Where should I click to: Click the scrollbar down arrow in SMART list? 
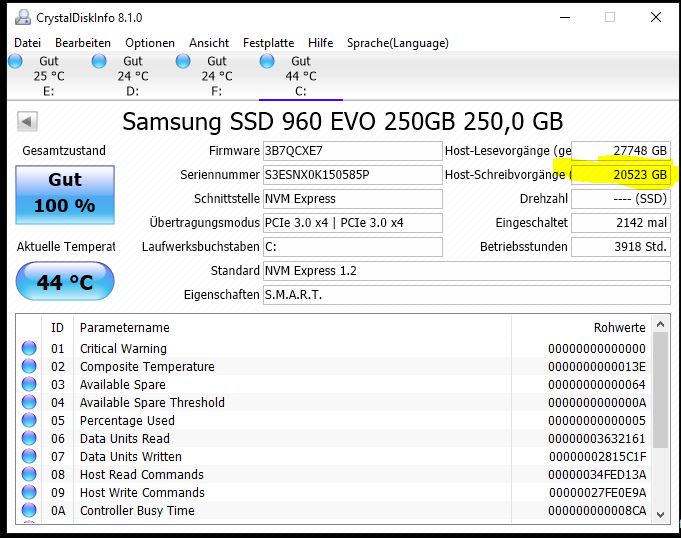661,515
